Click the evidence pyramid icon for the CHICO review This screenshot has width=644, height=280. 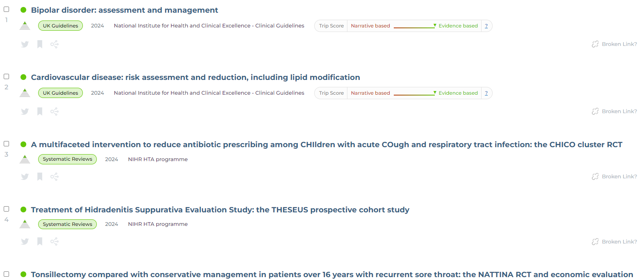tap(25, 159)
